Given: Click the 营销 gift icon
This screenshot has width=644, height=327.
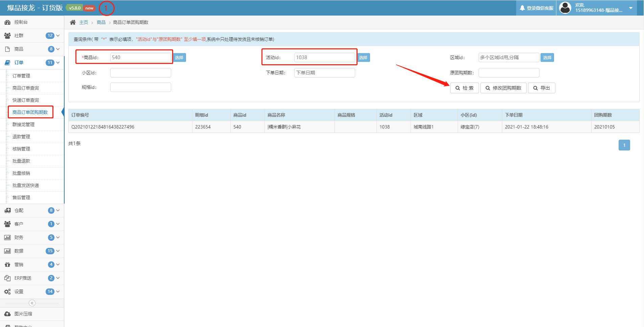Looking at the screenshot, I should point(7,264).
